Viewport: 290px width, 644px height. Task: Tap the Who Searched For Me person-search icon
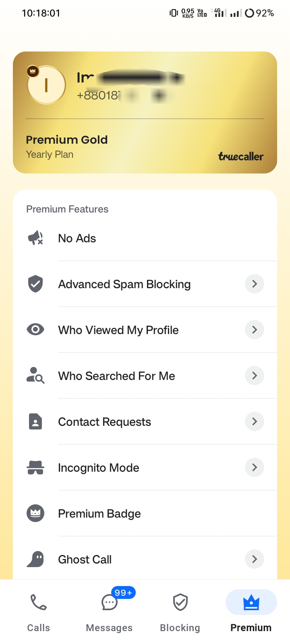click(x=35, y=376)
